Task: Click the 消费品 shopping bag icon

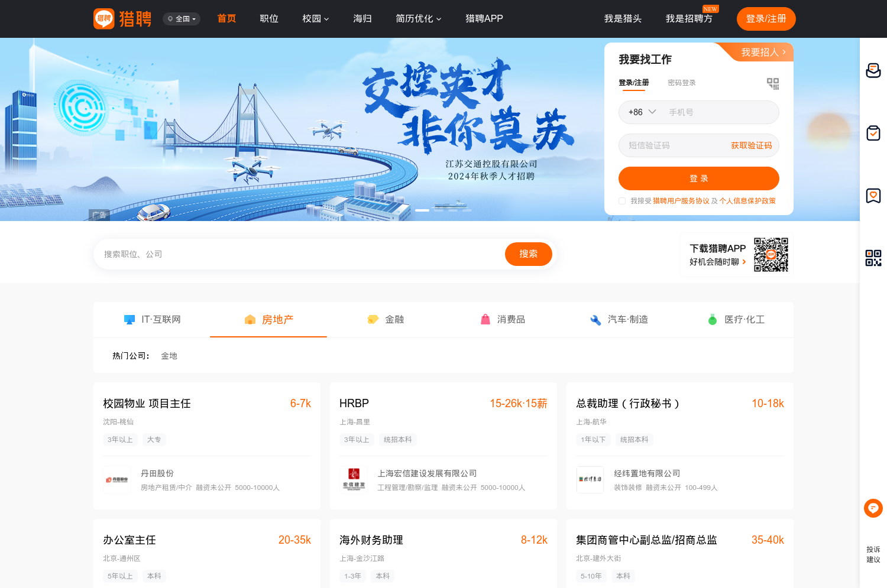Action: 485,320
